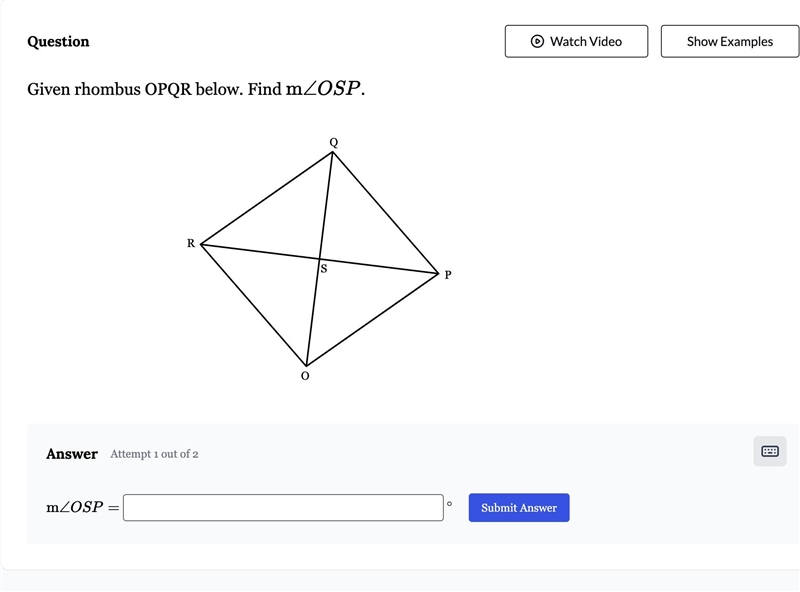Click the Watch Video button
Image resolution: width=800 pixels, height=592 pixels.
576,41
